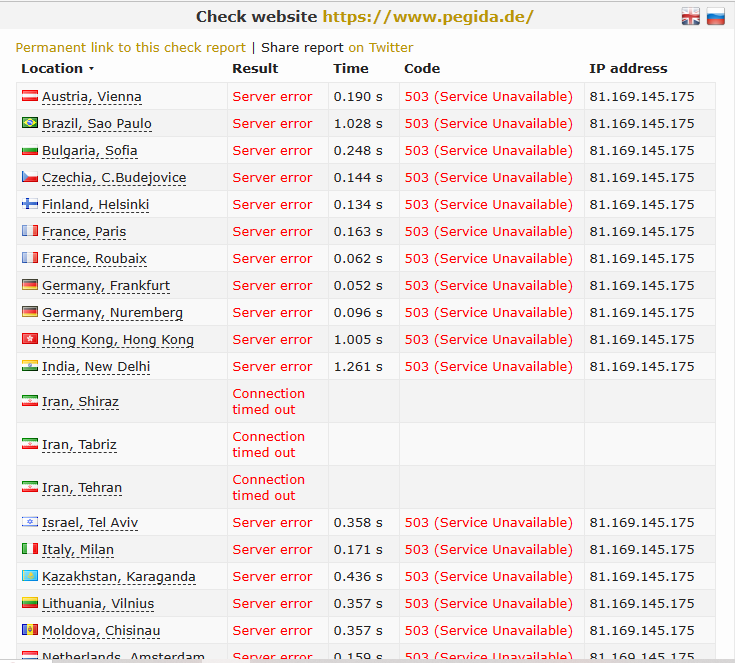
Task: Click the flag beside France, Roubaix
Action: [x=30, y=258]
